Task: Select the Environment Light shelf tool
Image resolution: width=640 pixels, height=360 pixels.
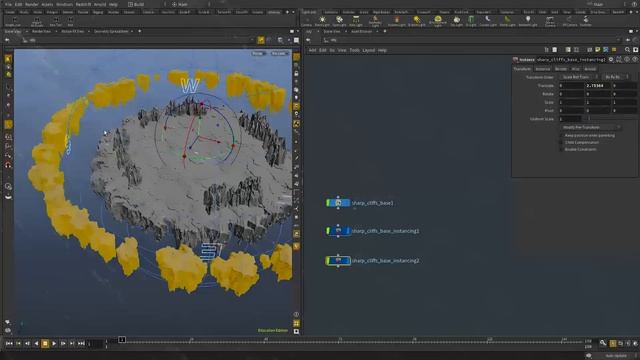Action: click(x=438, y=21)
